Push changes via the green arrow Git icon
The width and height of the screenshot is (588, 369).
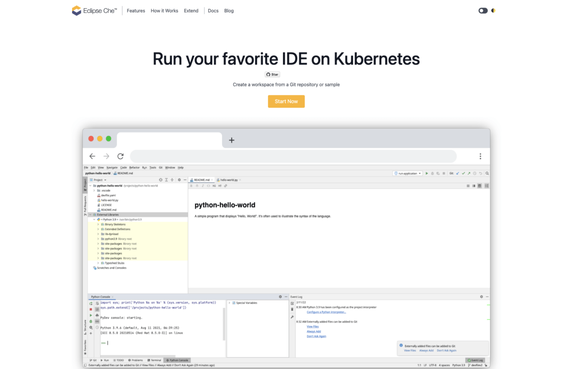pos(469,173)
